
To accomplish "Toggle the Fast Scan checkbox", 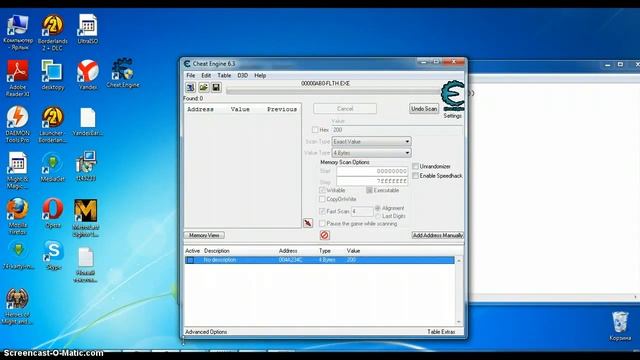I will [322, 211].
